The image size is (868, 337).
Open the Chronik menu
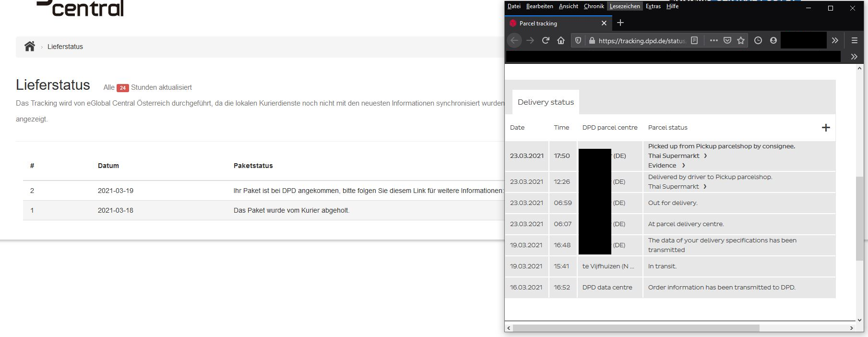pos(594,6)
